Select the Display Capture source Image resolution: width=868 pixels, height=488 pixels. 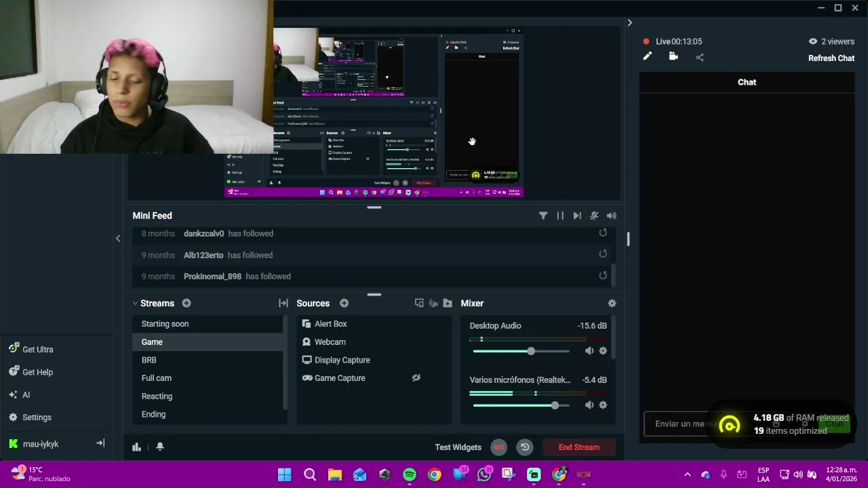click(374, 360)
